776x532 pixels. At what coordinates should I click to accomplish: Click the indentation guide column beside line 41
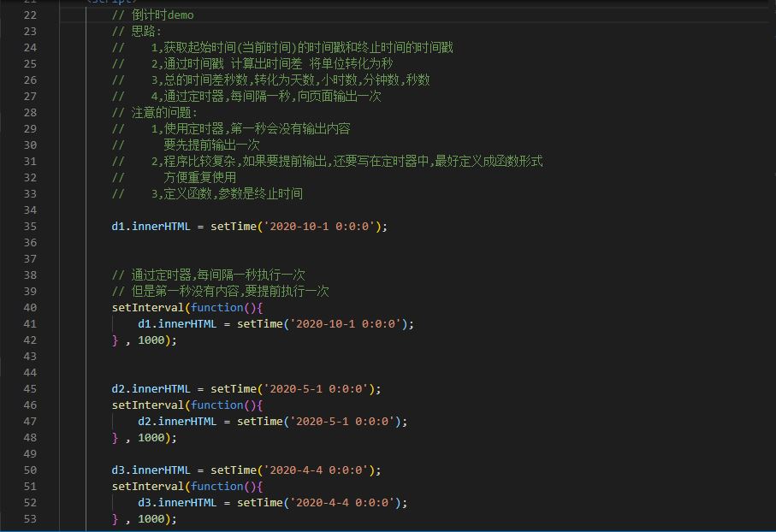pyautogui.click(x=114, y=323)
